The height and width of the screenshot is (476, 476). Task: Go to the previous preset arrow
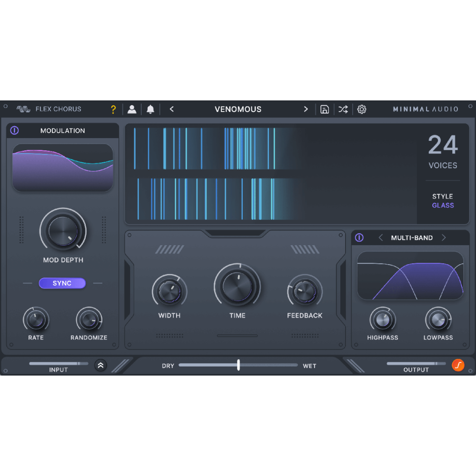pos(172,109)
